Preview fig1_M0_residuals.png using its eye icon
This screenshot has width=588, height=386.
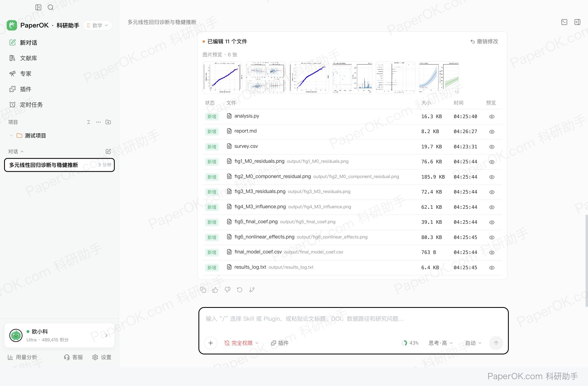(x=492, y=162)
